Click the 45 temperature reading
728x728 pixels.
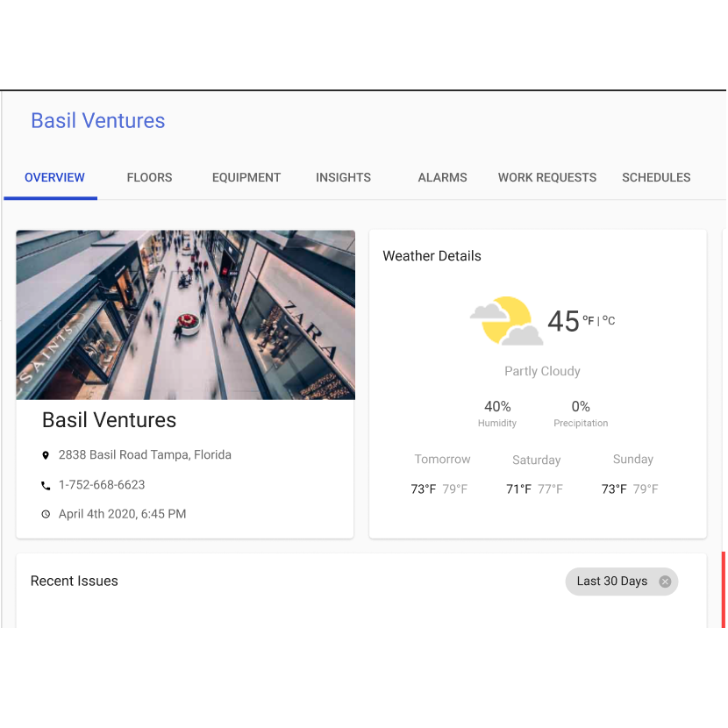click(563, 321)
